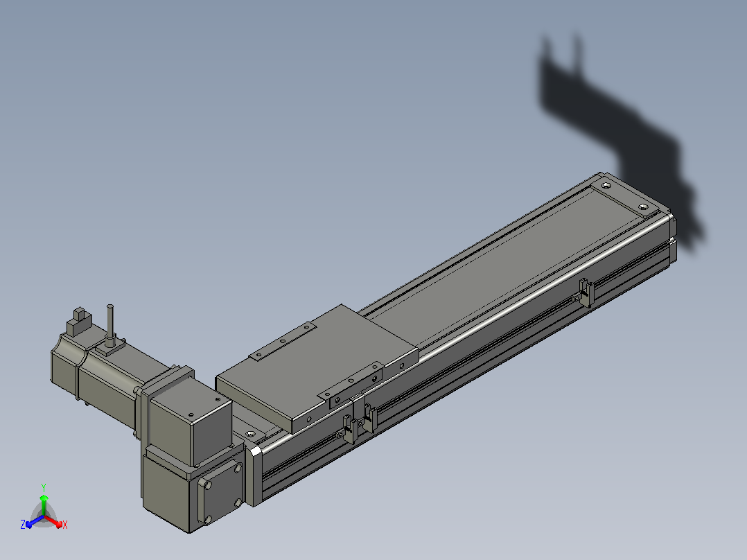
Task: Click the blue Z axis of the triad
Action: point(35,522)
